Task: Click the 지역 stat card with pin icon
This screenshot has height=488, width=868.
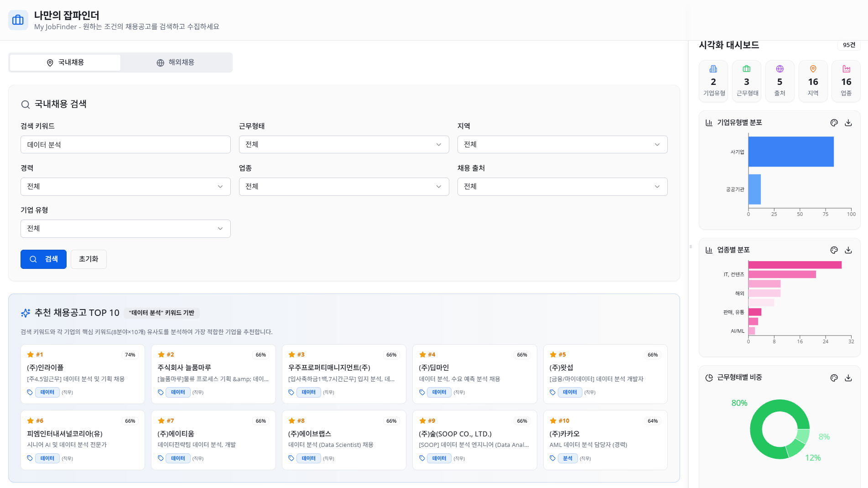Action: pyautogui.click(x=813, y=81)
